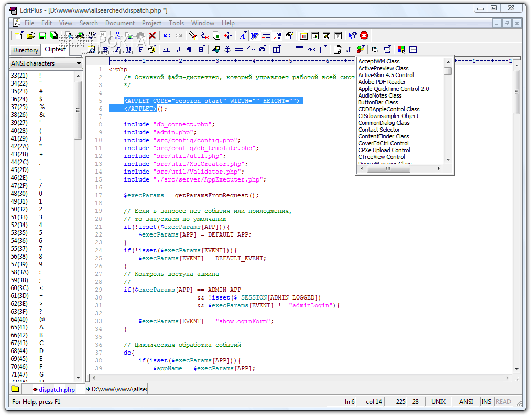532x416 pixels.
Task: Click the Go to line icon
Action: click(x=227, y=36)
